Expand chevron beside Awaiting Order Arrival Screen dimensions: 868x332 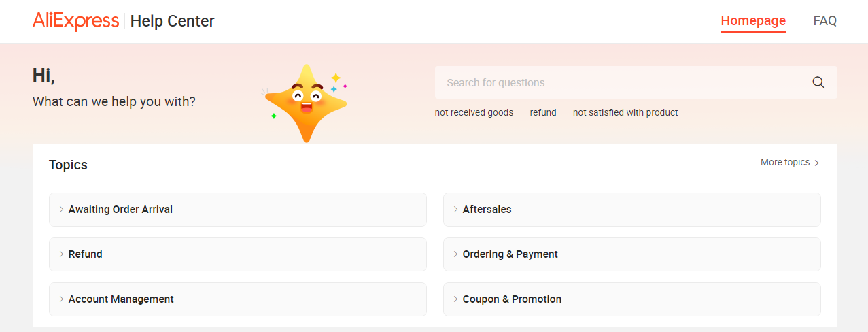[x=62, y=210]
